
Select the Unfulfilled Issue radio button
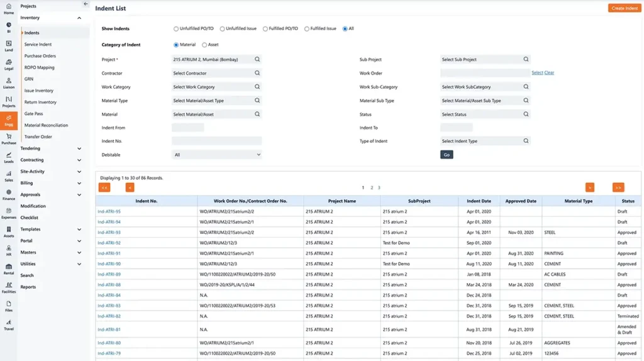click(x=222, y=29)
